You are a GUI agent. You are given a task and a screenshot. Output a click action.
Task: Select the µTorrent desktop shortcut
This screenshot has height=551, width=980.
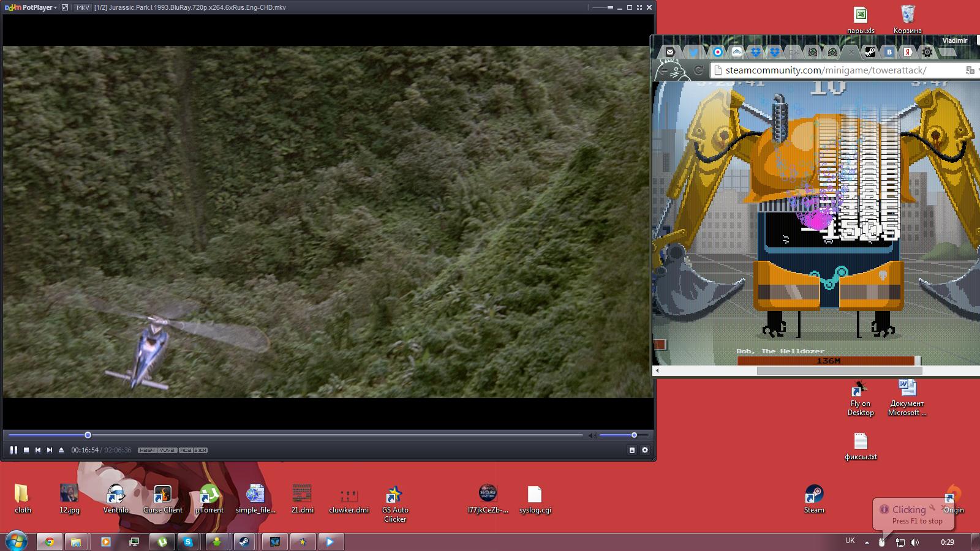(209, 499)
